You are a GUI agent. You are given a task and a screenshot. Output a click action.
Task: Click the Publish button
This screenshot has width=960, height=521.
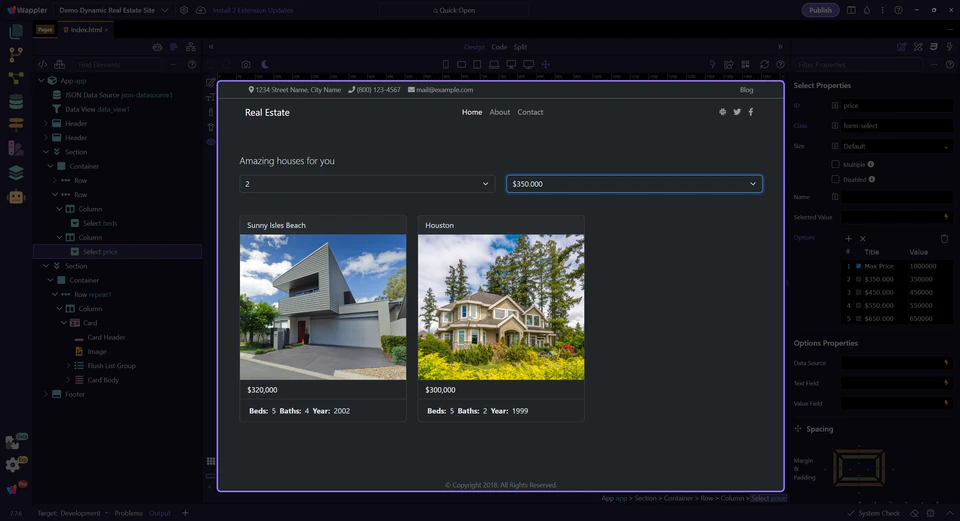[x=820, y=10]
